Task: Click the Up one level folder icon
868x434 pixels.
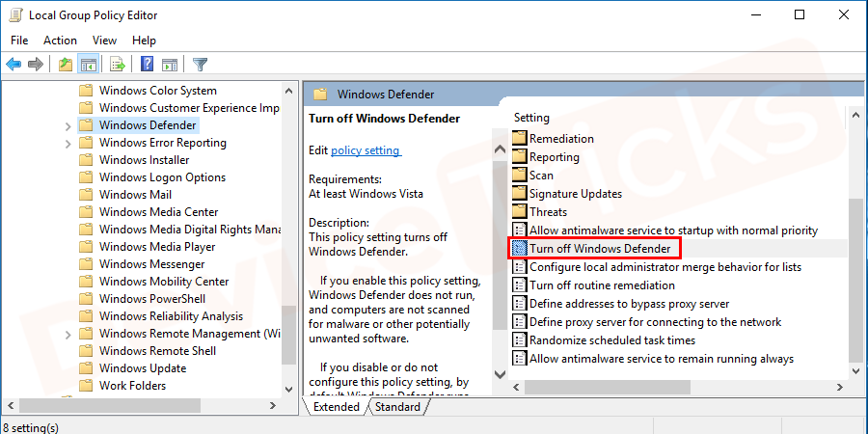Action: 65,65
